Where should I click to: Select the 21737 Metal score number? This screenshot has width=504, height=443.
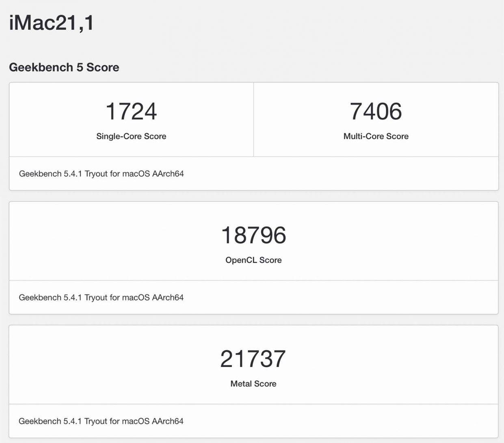(253, 359)
